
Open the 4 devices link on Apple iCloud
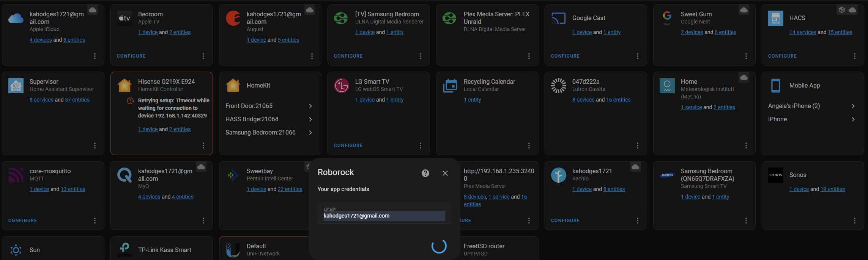(41, 40)
